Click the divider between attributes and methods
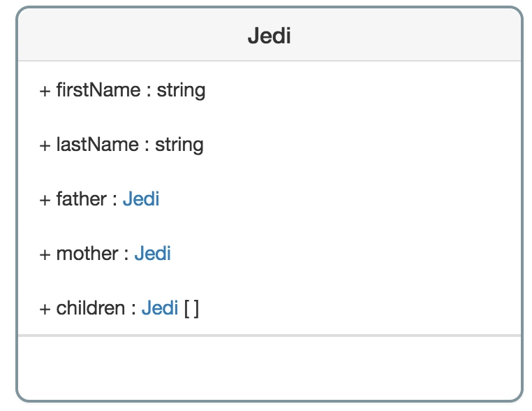Image resolution: width=532 pixels, height=411 pixels. pos(269,336)
